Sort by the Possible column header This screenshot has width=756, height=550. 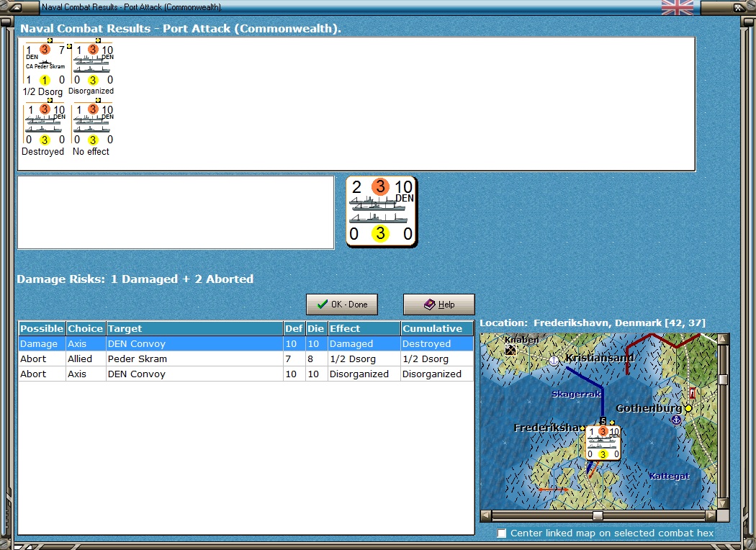tap(42, 329)
